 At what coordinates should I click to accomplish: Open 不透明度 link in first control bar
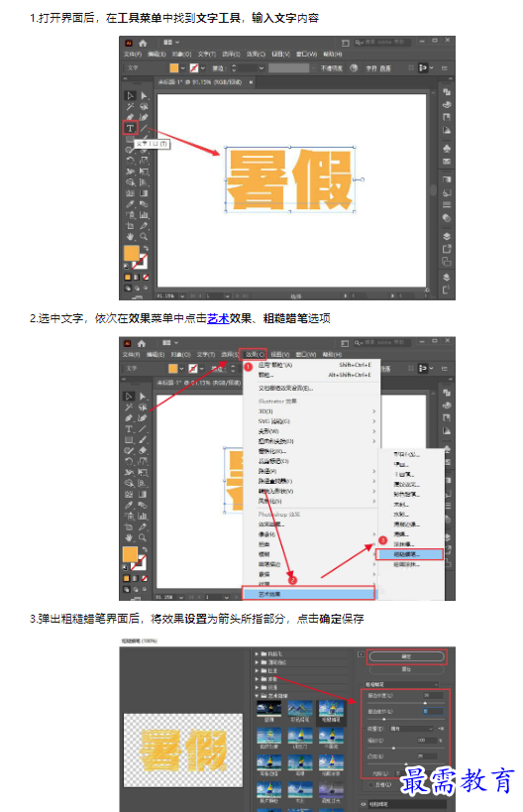[332, 68]
